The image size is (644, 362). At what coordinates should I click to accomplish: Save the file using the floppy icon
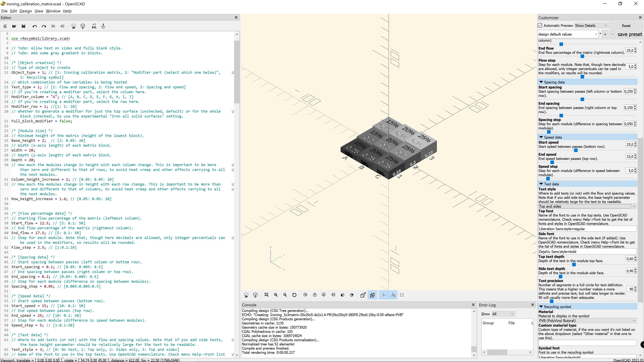pyautogui.click(x=23, y=26)
